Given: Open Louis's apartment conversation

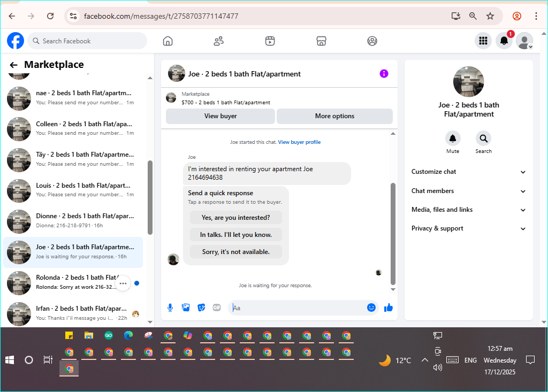Looking at the screenshot, I should [x=73, y=190].
